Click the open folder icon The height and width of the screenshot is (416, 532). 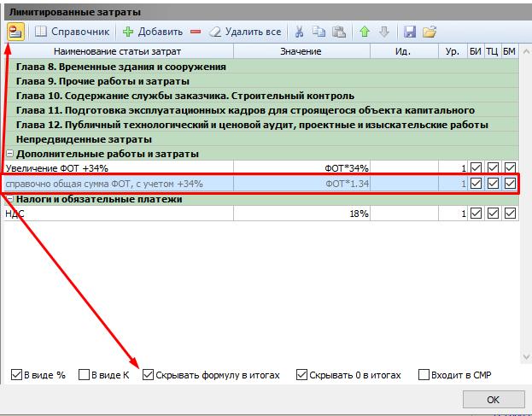point(430,32)
